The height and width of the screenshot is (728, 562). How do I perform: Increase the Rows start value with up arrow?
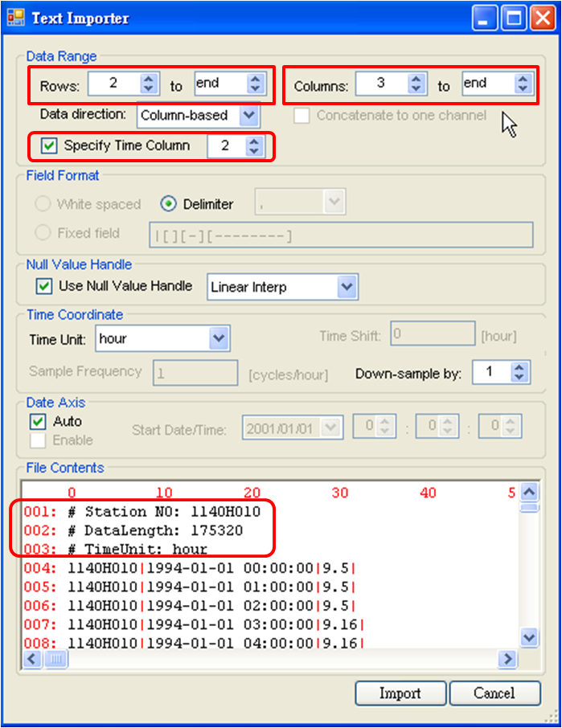(x=149, y=79)
